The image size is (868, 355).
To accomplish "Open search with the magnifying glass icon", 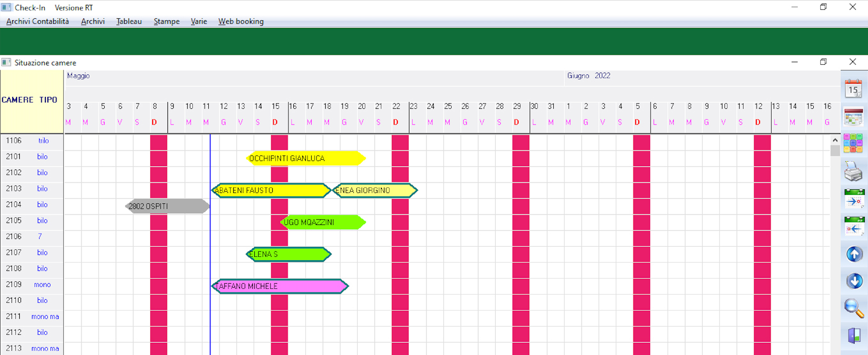I will [x=854, y=308].
